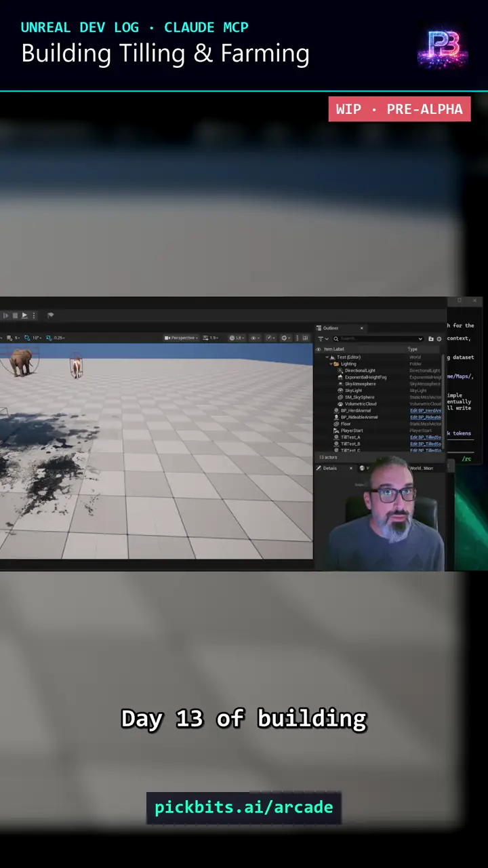Select SM_SkySphere in the Outliner
This screenshot has width=488, height=868.
tap(359, 397)
